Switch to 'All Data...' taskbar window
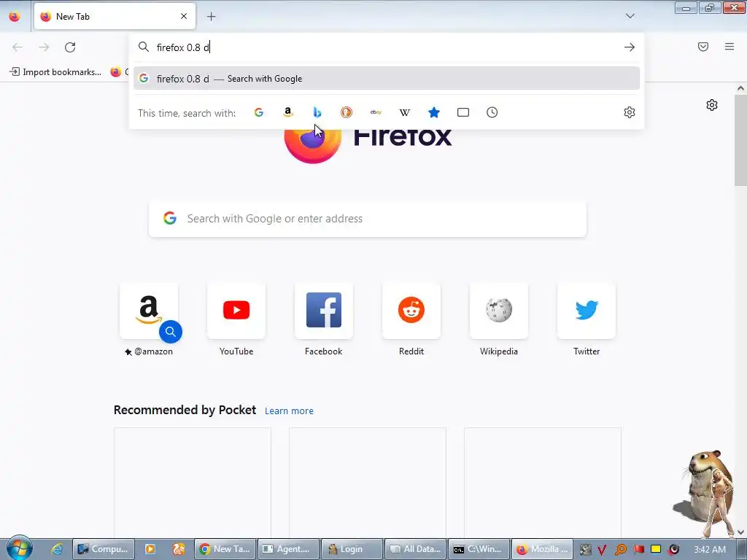 tap(415, 549)
